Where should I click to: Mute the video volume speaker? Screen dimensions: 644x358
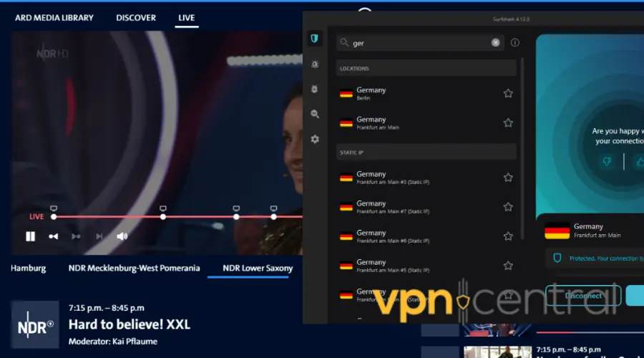122,236
